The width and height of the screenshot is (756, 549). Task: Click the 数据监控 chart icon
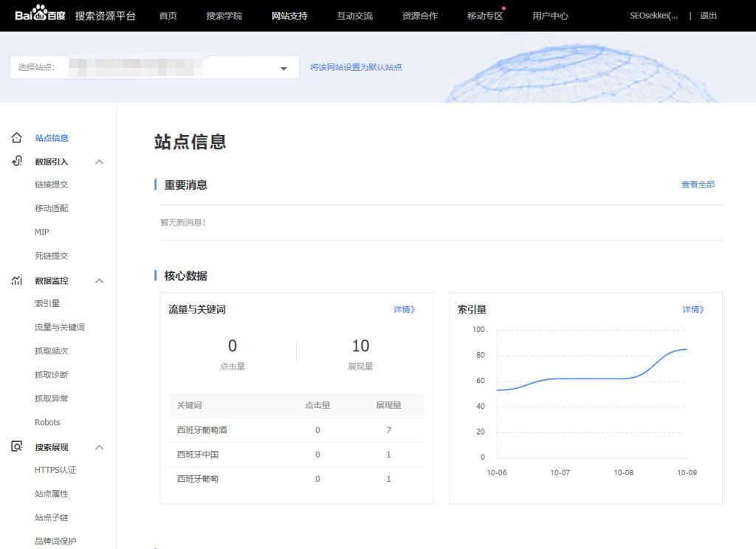(17, 280)
